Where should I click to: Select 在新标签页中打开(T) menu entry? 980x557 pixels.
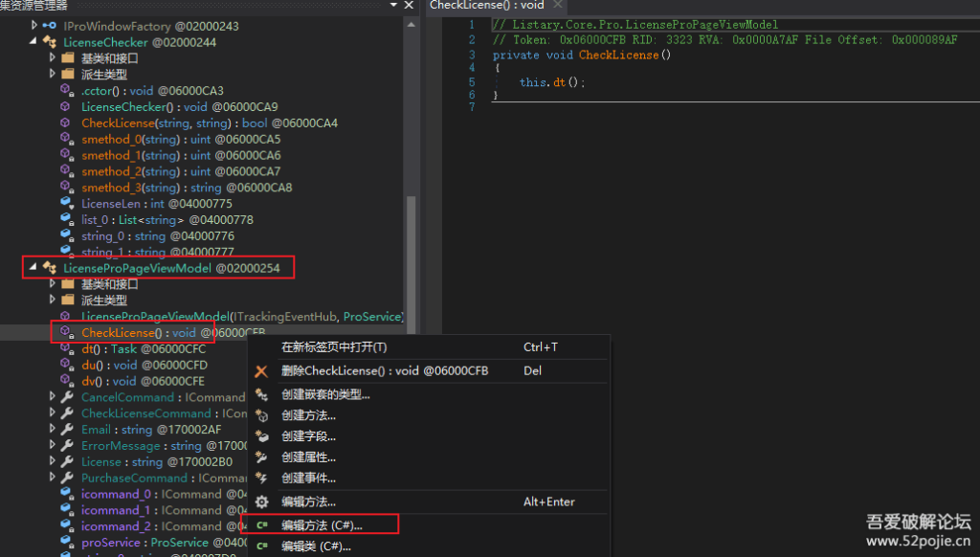[x=334, y=347]
